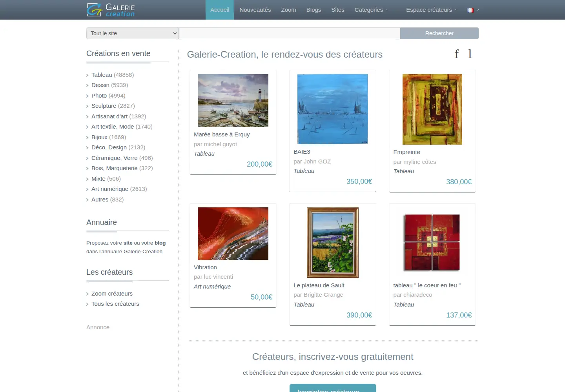Open the 'Tout le site' search scope dropdown
Viewport: 565px width, 392px height.
(133, 33)
